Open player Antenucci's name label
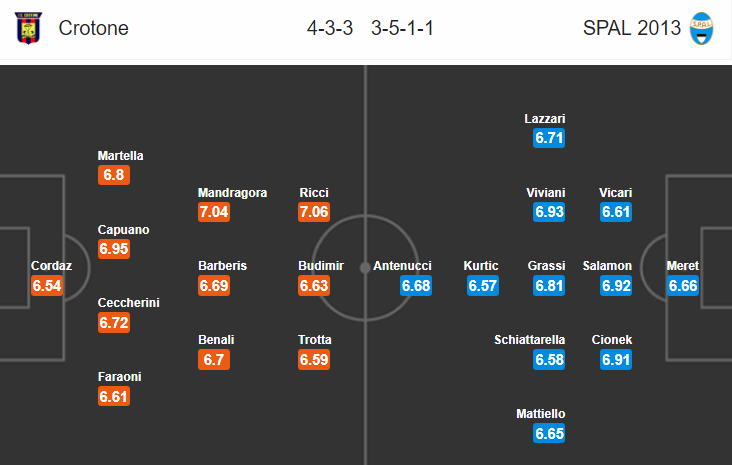This screenshot has height=465, width=732. [x=402, y=266]
